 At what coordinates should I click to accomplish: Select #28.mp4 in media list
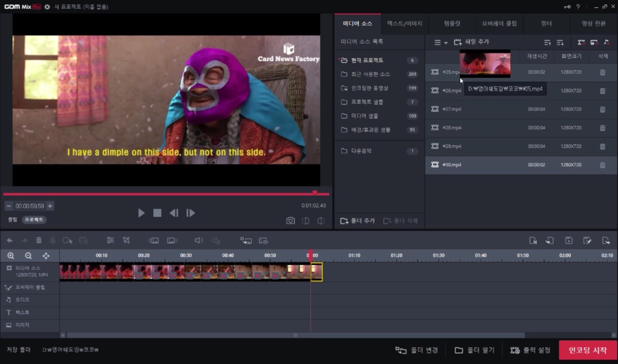click(521, 127)
